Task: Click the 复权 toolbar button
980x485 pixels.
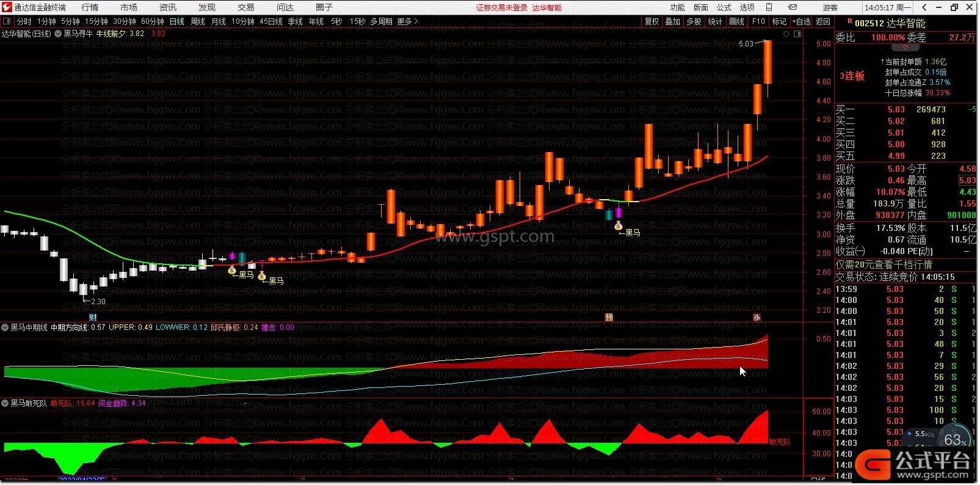Action: [x=652, y=21]
